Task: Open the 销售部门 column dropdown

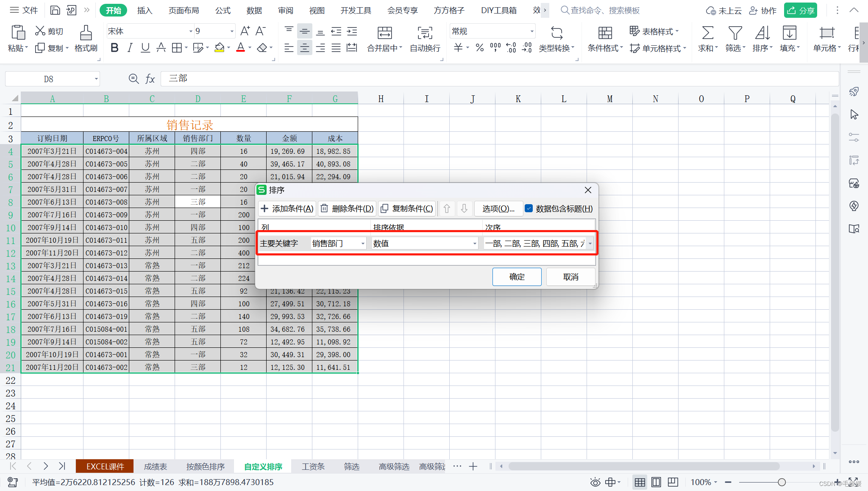Action: (363, 244)
